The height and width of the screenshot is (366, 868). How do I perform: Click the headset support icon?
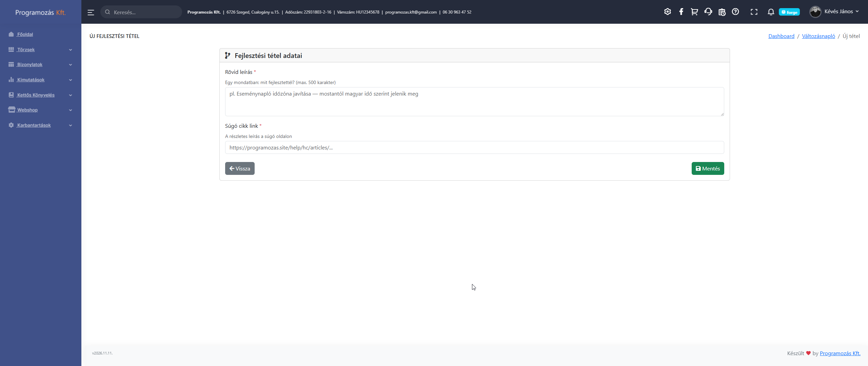coord(708,12)
